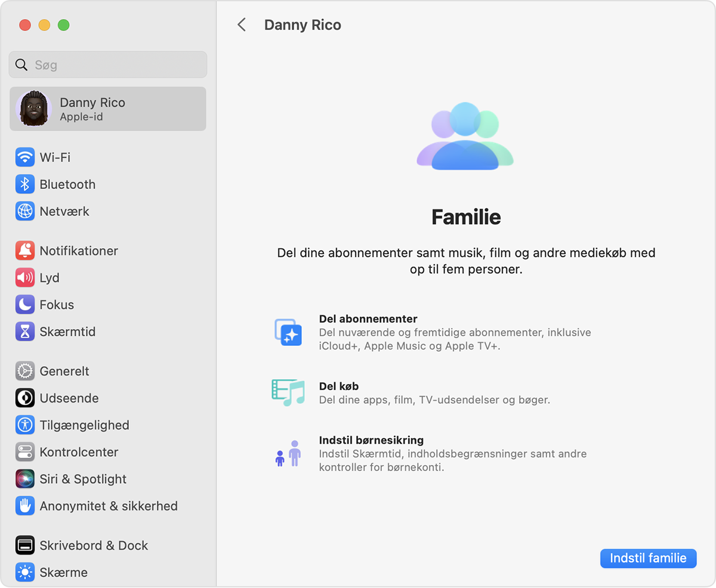
Task: Click the Skærme brightness icon
Action: tap(25, 572)
